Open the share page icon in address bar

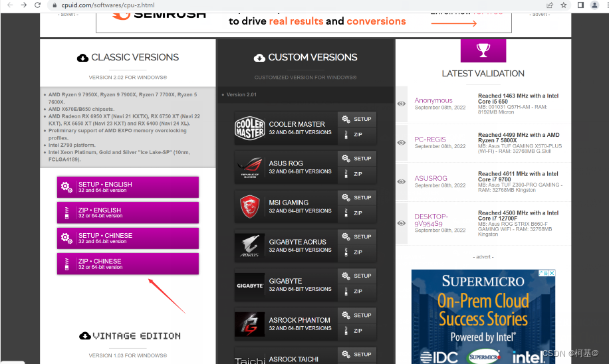click(550, 5)
